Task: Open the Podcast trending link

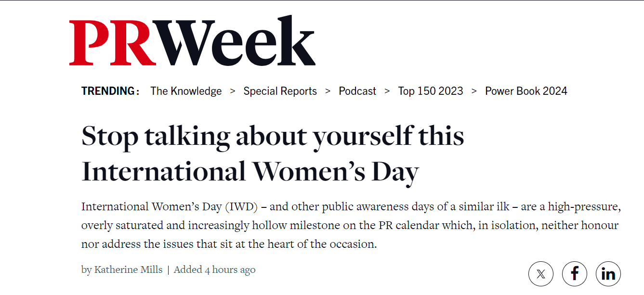Action: [x=357, y=91]
